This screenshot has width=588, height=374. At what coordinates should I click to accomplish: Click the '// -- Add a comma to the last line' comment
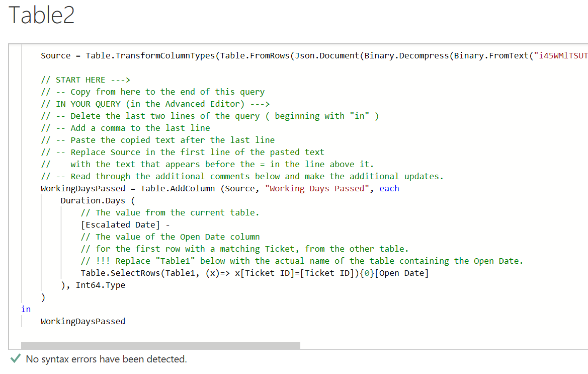point(125,128)
